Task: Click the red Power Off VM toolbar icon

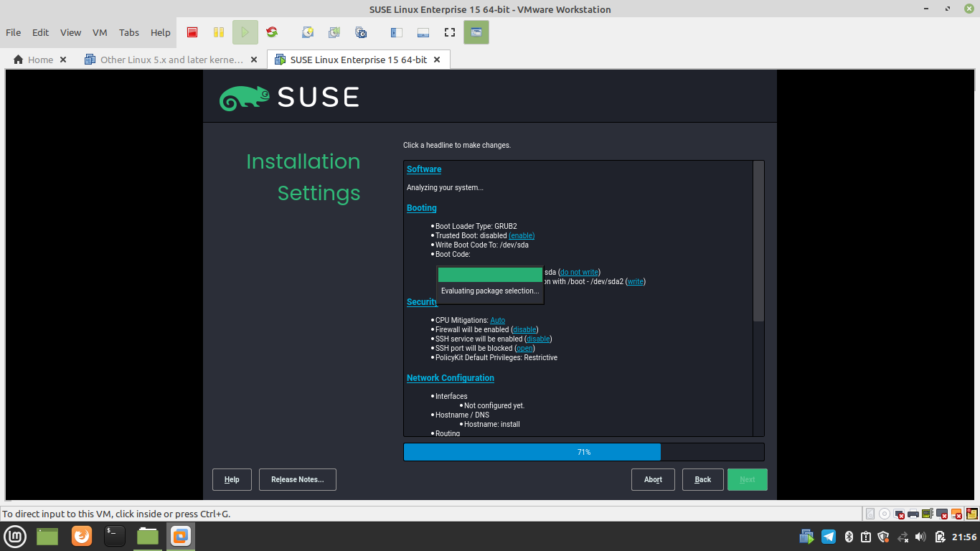Action: 192,32
